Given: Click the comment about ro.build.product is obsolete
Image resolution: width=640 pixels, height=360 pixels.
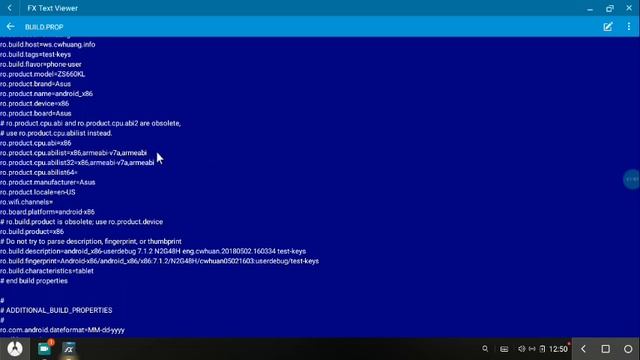Looking at the screenshot, I should click(x=82, y=222).
